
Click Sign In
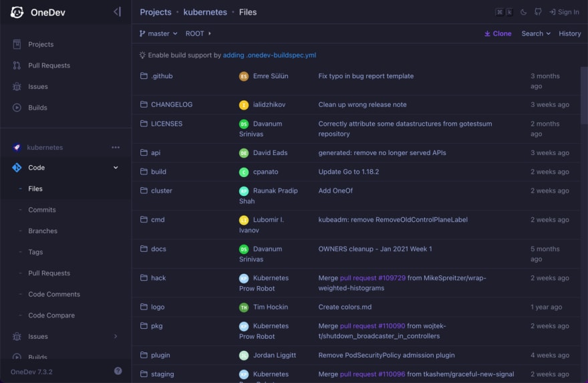(564, 12)
